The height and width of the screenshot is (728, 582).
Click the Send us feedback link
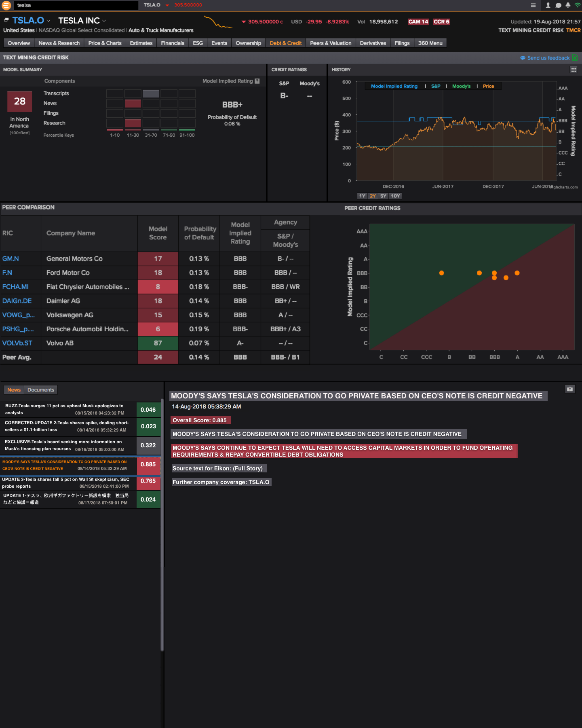(x=548, y=58)
